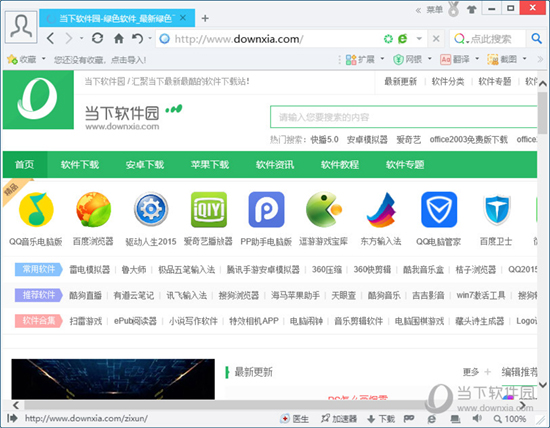Click the 软件教程 navigation tab
Viewport: 550px width, 428px height.
(x=340, y=165)
